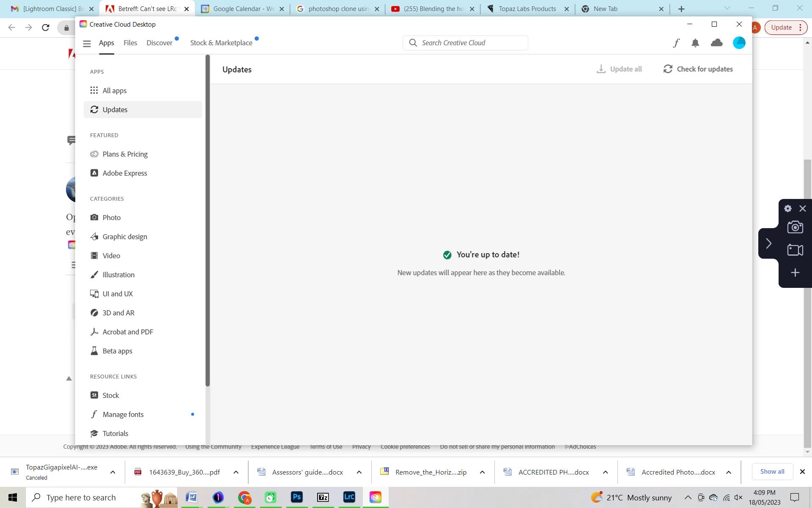This screenshot has height=508, width=812.
Task: Open the notifications bell
Action: 695,43
